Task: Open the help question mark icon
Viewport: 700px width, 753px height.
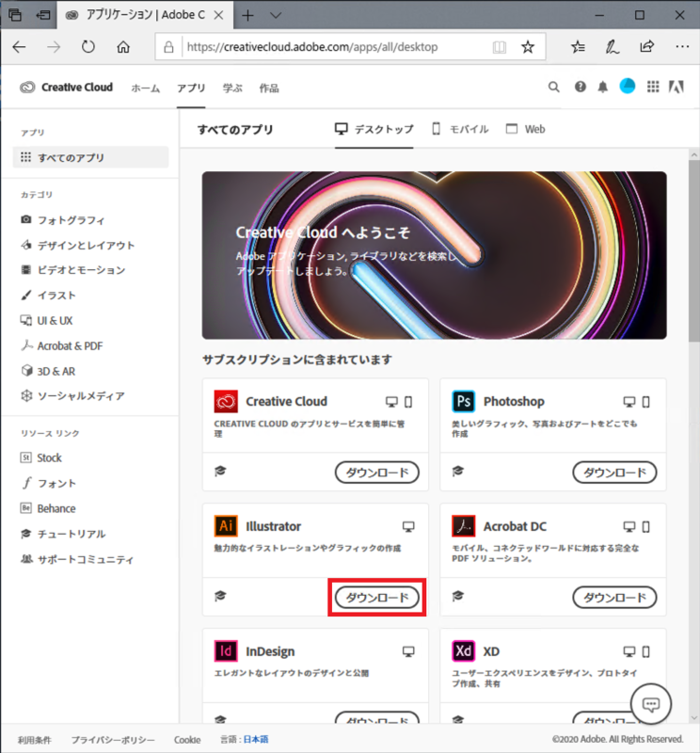Action: click(x=580, y=88)
